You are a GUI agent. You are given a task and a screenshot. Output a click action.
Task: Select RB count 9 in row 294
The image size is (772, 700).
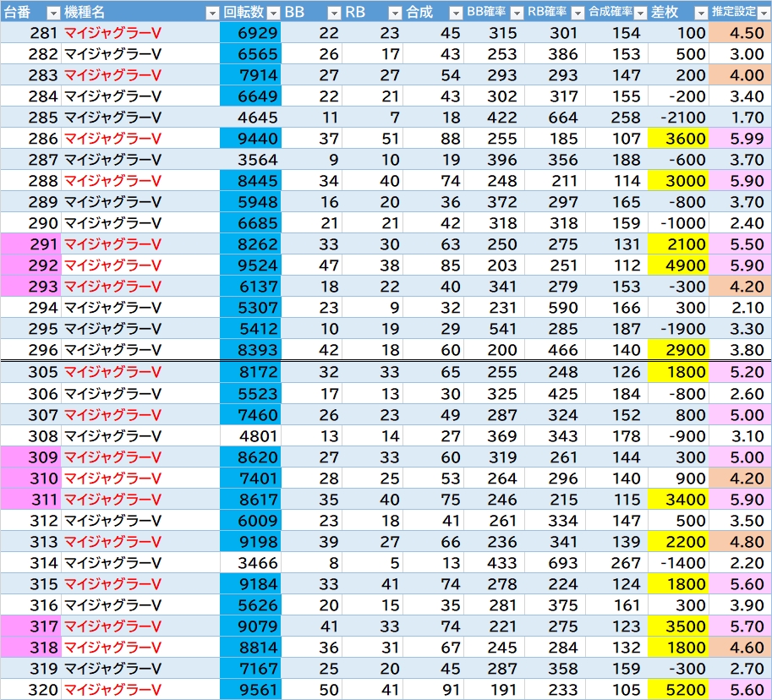pyautogui.click(x=372, y=307)
